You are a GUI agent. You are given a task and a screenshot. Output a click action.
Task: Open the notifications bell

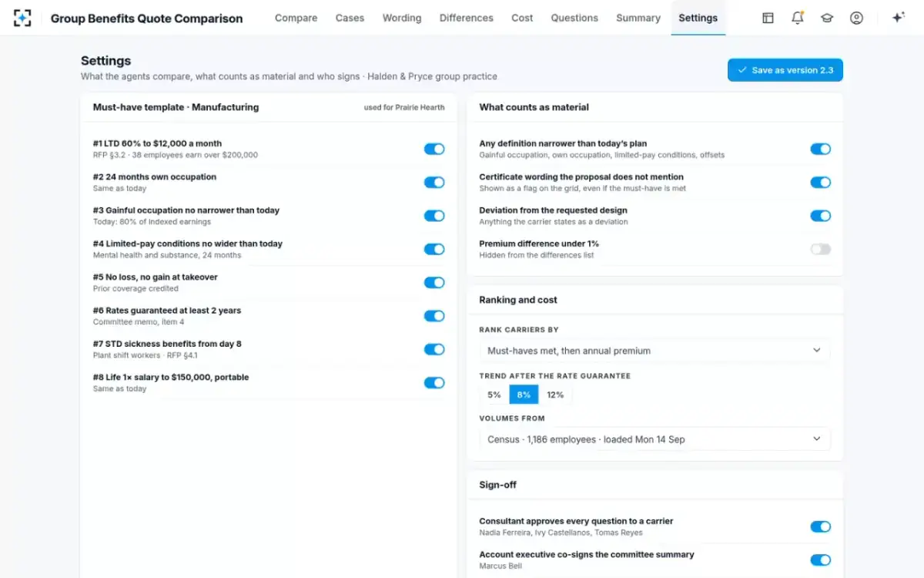tap(798, 18)
